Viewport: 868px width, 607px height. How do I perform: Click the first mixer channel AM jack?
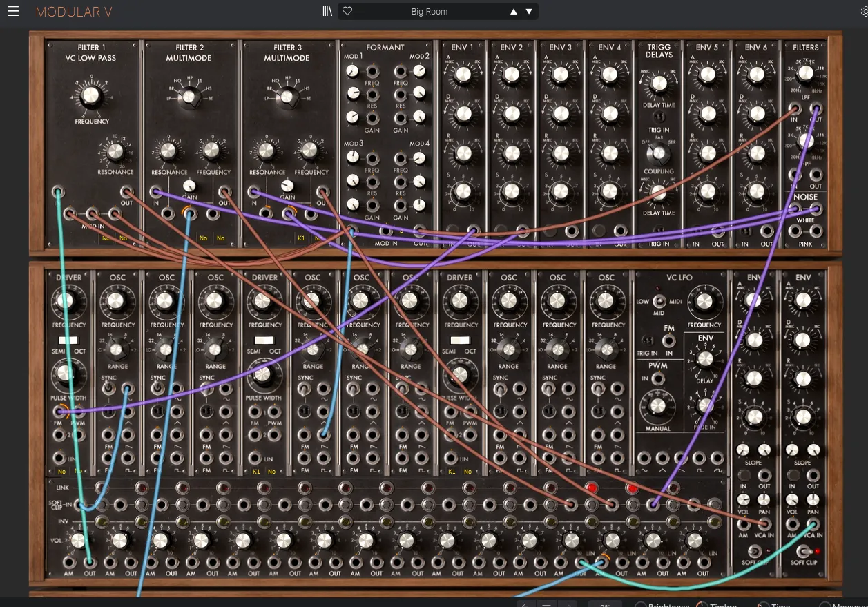coord(68,561)
